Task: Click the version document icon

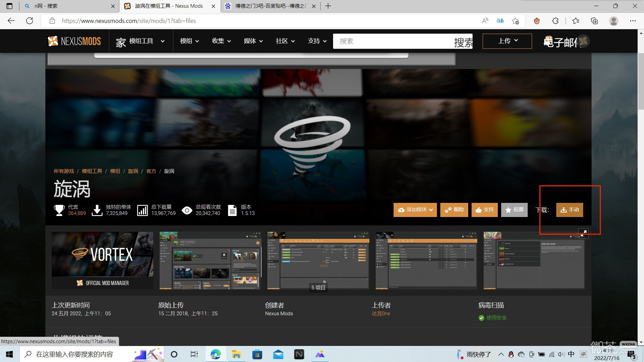Action: [232, 210]
